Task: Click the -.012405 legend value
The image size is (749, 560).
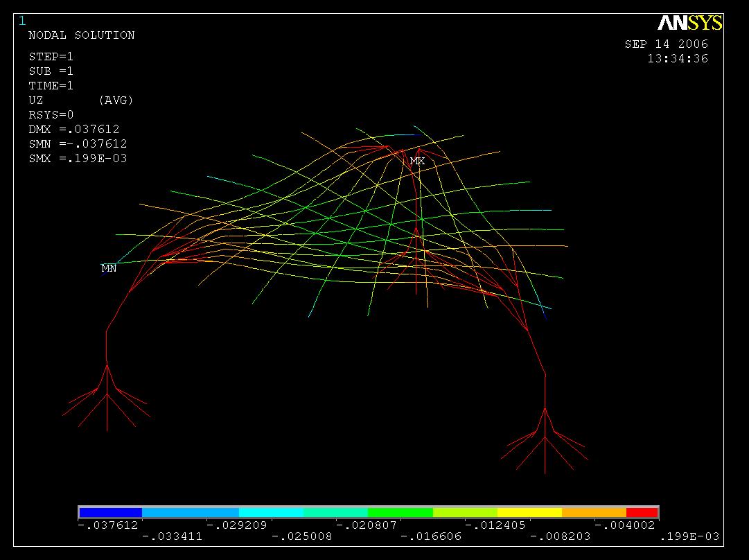Action: (x=495, y=525)
